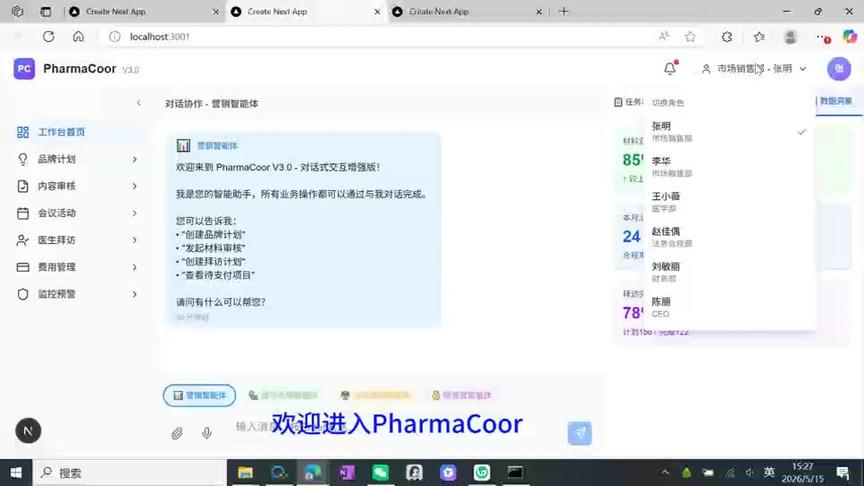Viewport: 864px width, 486px height.
Task: Click the PharmaCoor PC logo icon
Action: coord(24,69)
